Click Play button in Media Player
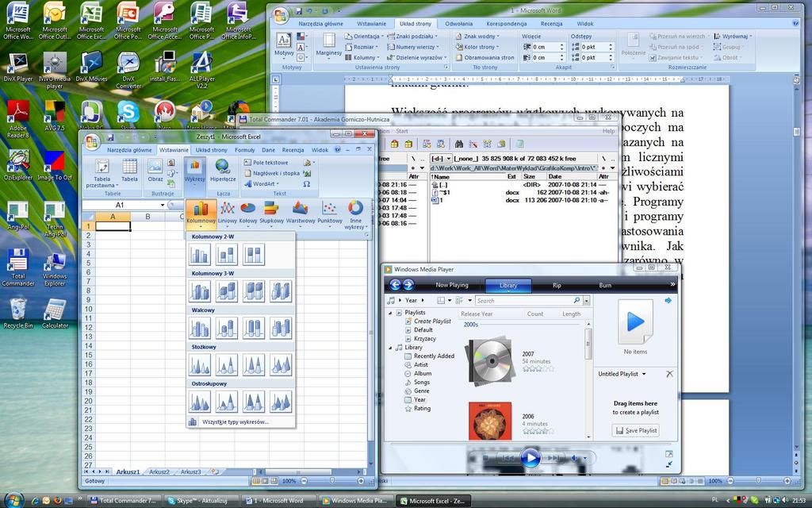This screenshot has height=508, width=812. click(x=530, y=458)
